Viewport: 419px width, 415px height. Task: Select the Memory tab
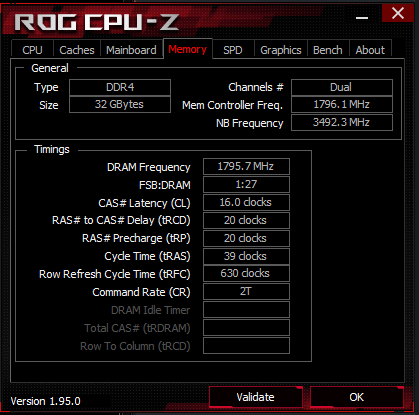(x=188, y=49)
